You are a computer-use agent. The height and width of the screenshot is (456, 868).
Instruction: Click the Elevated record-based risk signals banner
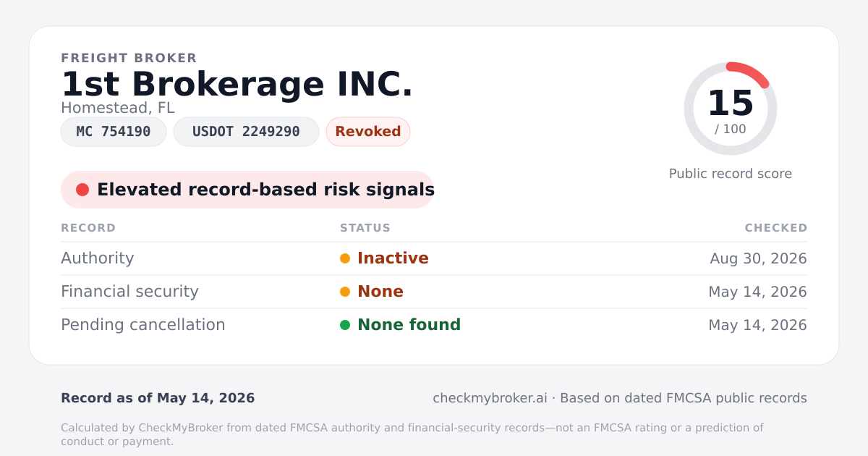click(247, 190)
